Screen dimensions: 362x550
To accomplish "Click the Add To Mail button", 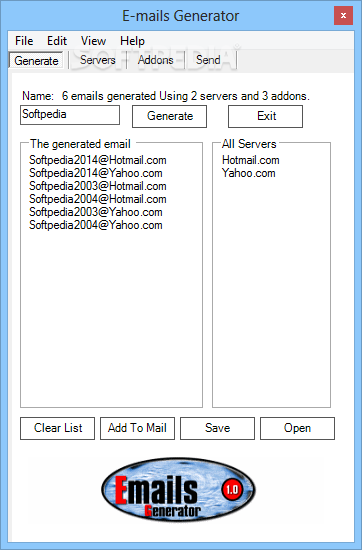I will tap(138, 428).
